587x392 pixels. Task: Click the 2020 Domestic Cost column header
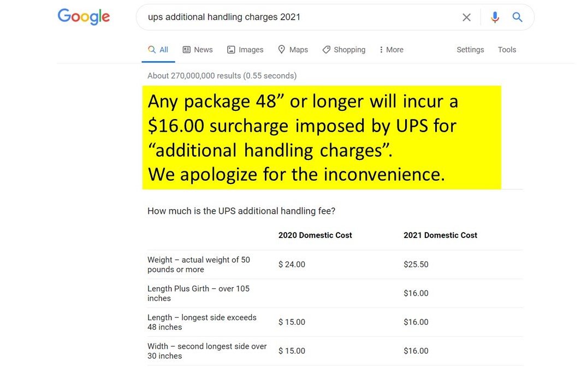point(314,235)
